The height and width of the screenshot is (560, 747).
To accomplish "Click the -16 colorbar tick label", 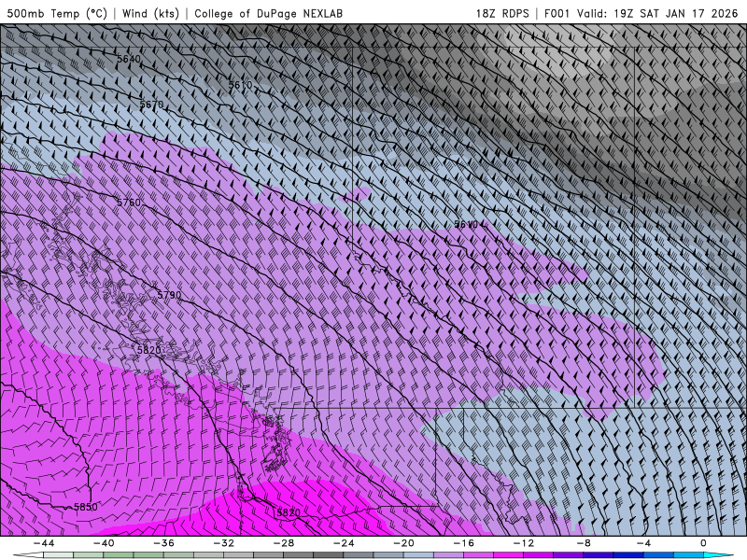I will (x=464, y=543).
